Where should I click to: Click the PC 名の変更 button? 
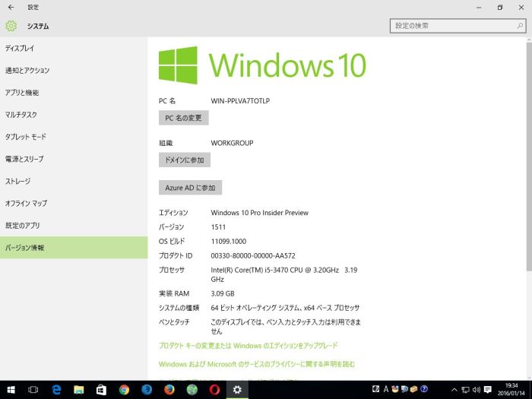tap(183, 118)
